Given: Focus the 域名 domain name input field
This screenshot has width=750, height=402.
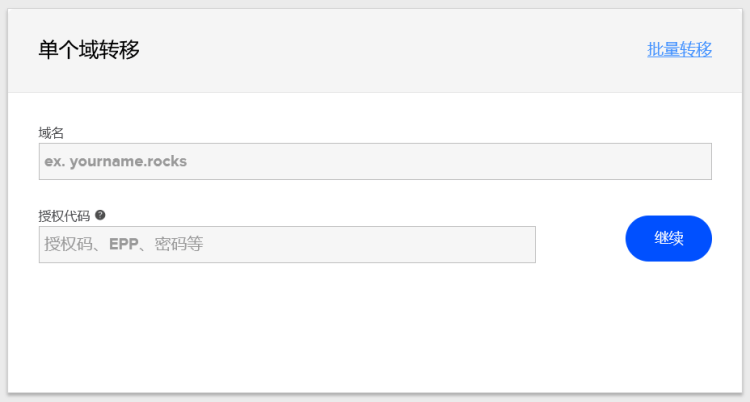Looking at the screenshot, I should [x=375, y=161].
